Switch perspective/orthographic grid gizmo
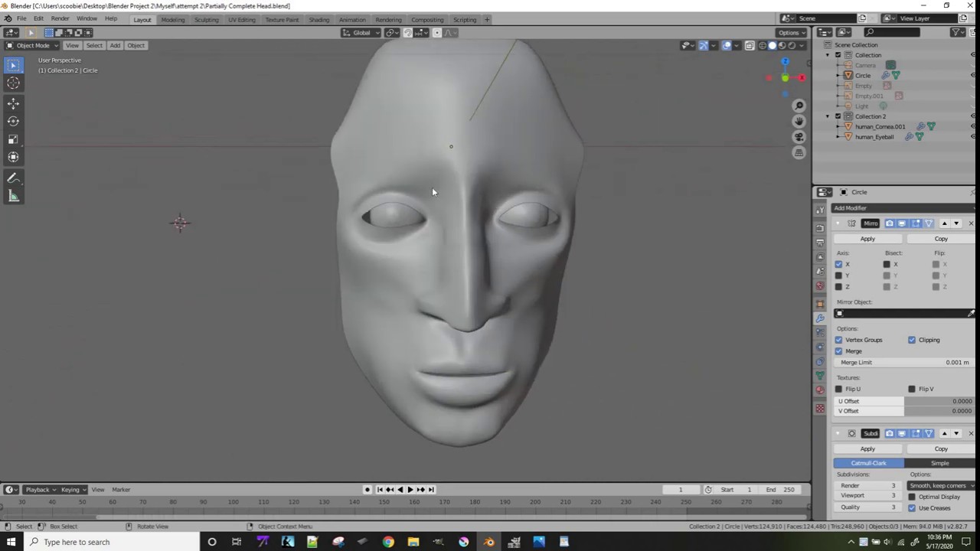 tap(799, 152)
